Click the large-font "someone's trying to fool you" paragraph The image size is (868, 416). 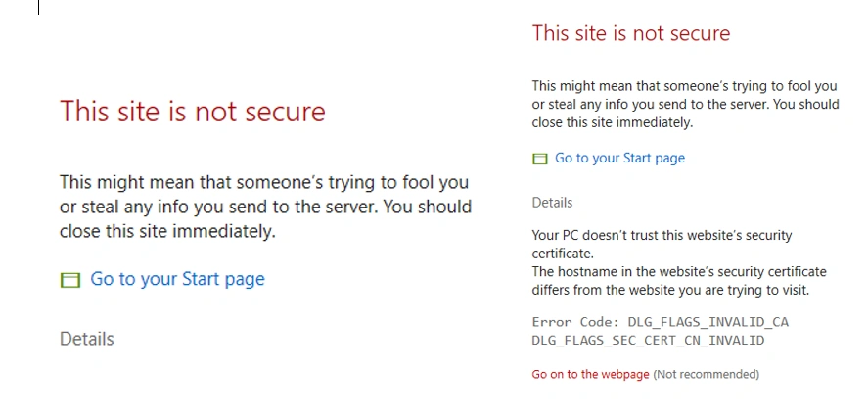(264, 183)
